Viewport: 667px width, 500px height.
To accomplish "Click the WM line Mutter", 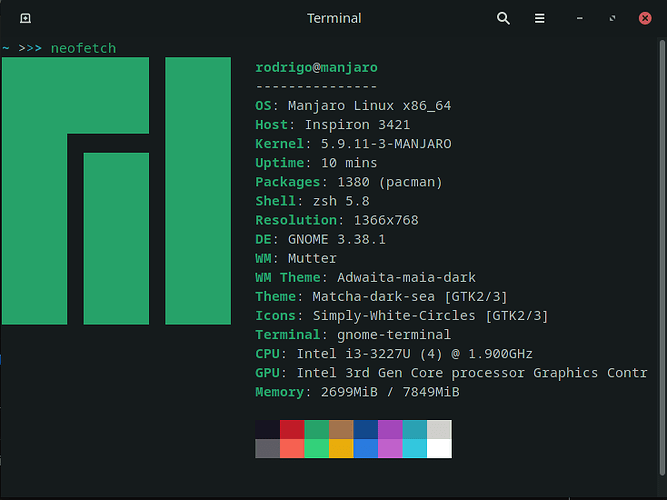I will click(296, 258).
